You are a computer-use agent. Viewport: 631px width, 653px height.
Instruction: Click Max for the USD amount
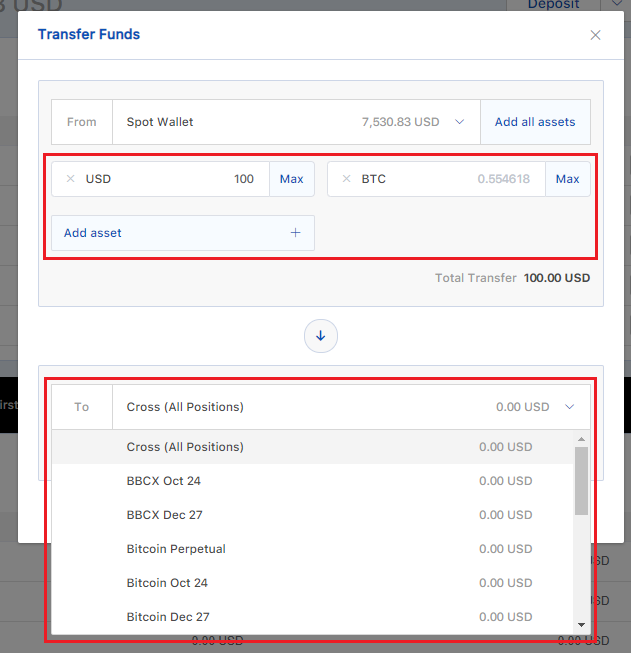coord(291,179)
